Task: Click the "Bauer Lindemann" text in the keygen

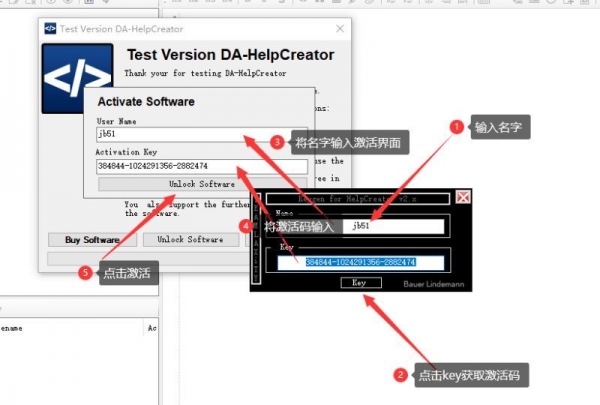Action: pyautogui.click(x=434, y=284)
